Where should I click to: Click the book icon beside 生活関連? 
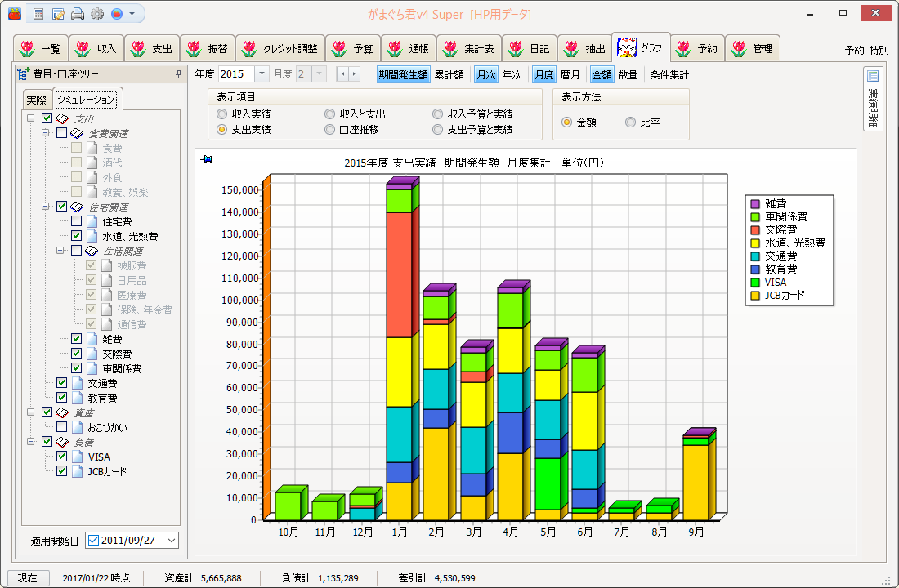coord(92,251)
